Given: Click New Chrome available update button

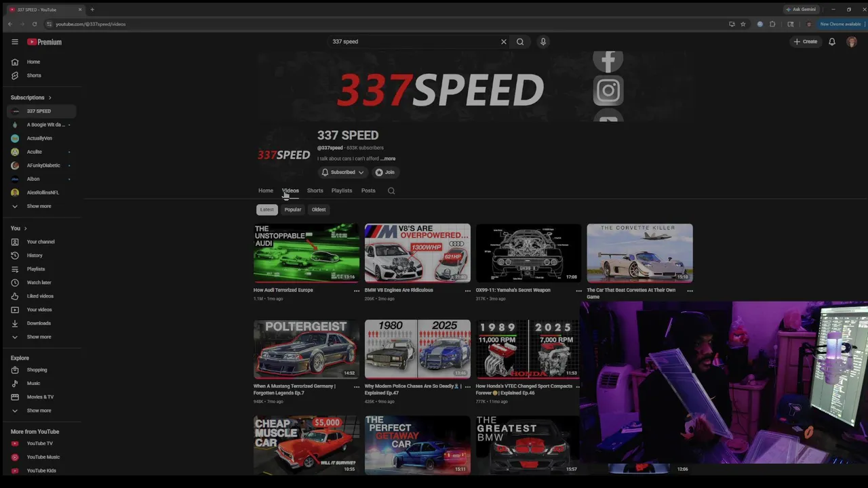Looking at the screenshot, I should point(840,24).
